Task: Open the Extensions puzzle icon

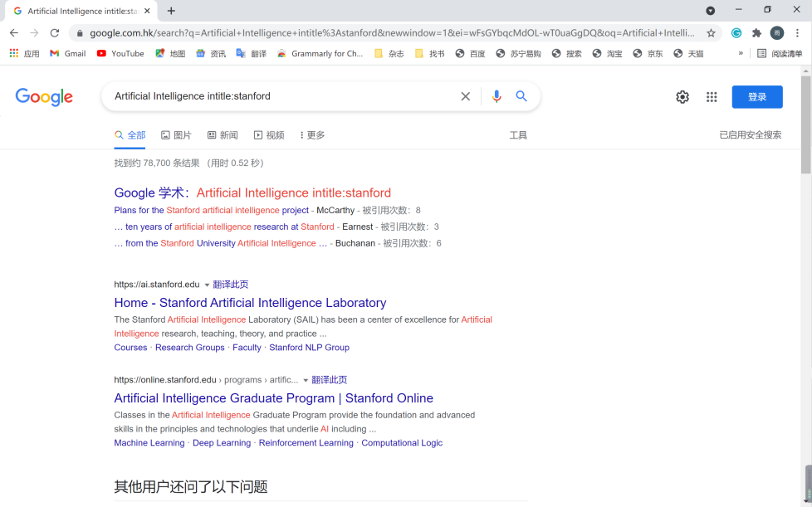Action: (x=756, y=32)
